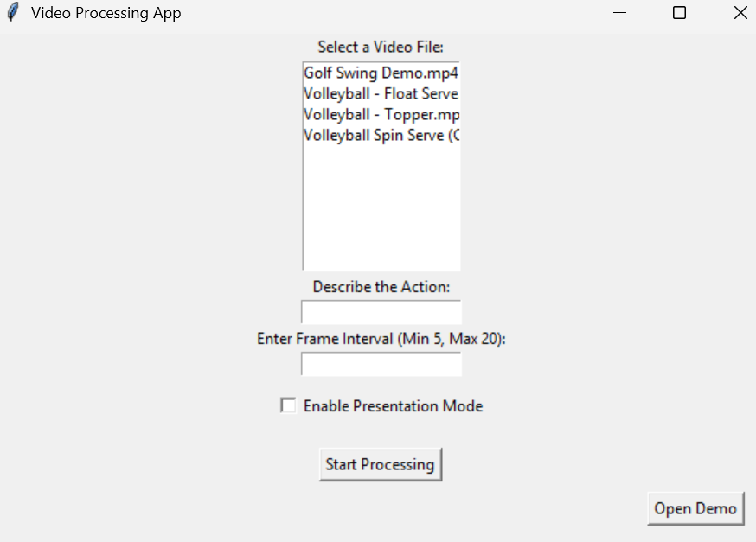Pick the Volleyball Spin Serve video entry
This screenshot has height=542, width=756.
pos(381,136)
